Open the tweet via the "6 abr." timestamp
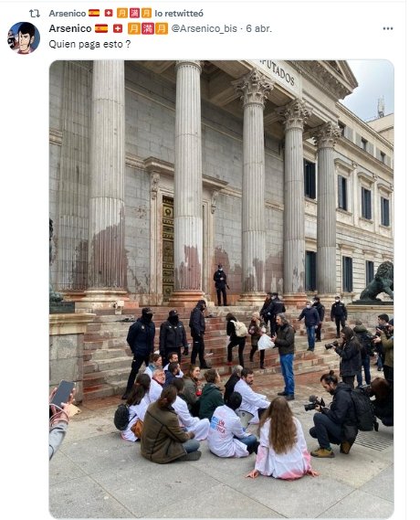This screenshot has width=420, height=520. [x=259, y=28]
